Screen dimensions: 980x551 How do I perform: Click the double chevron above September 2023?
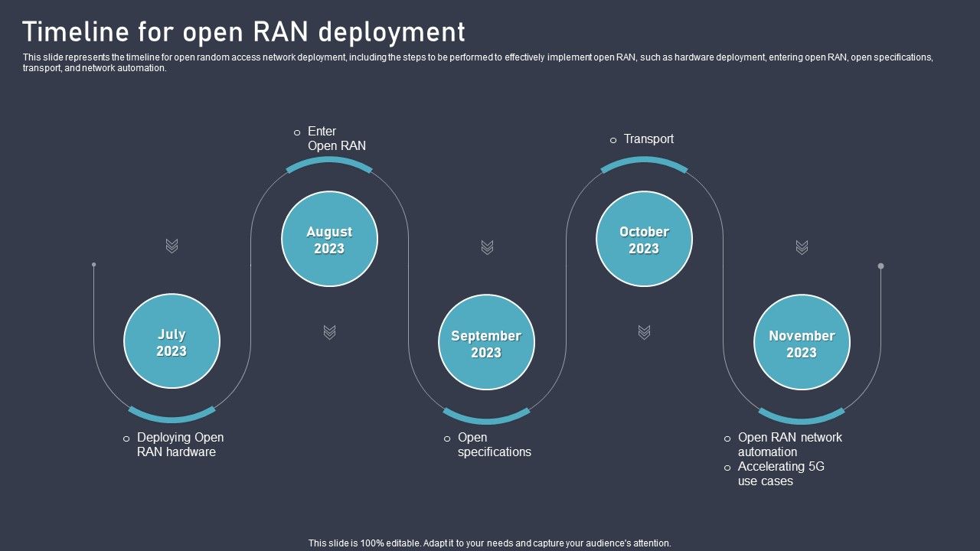pyautogui.click(x=486, y=247)
